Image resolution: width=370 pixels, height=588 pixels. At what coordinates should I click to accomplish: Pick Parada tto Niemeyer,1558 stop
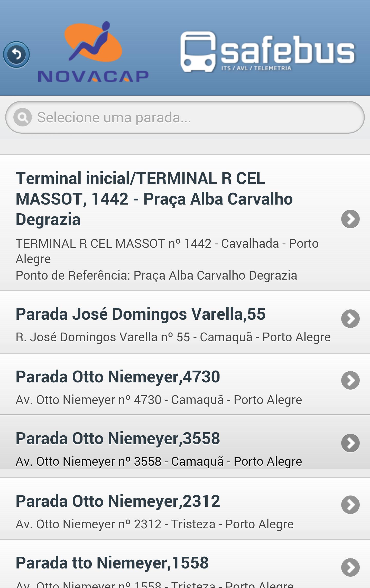click(112, 563)
